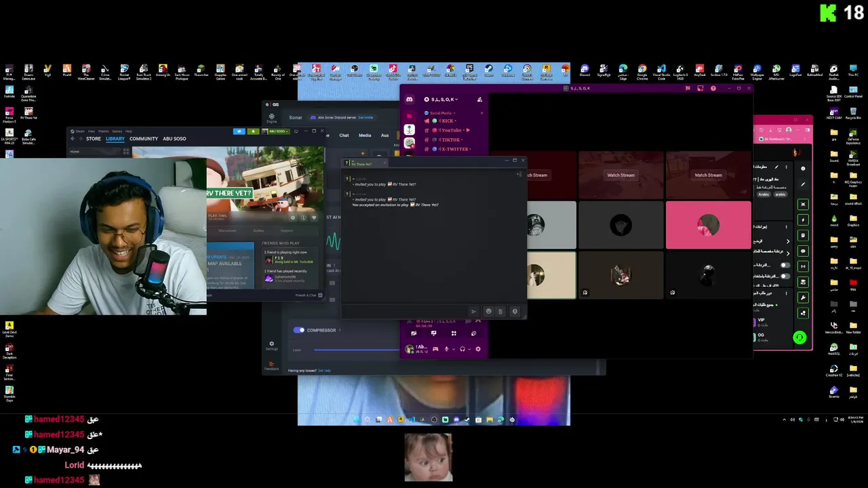Viewport: 868px width, 488px height.
Task: Click add channel plus next to Social Media
Action: pyautogui.click(x=481, y=113)
